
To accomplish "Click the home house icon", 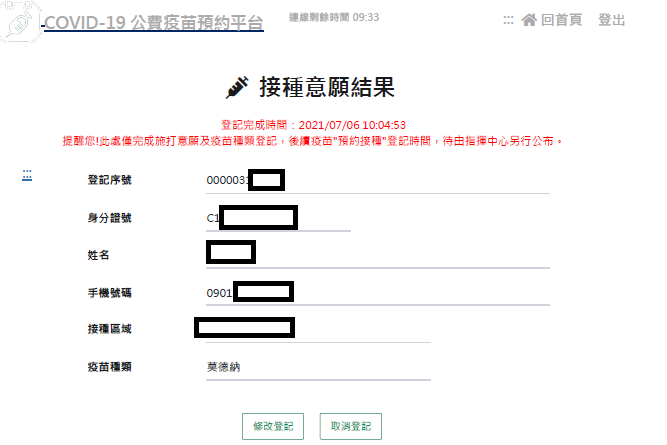I will [x=529, y=20].
